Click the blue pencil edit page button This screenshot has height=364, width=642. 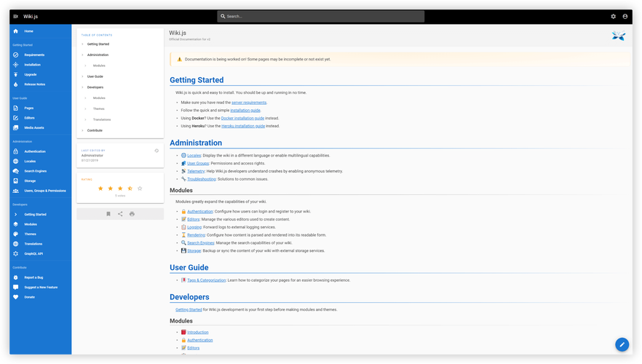(622, 344)
